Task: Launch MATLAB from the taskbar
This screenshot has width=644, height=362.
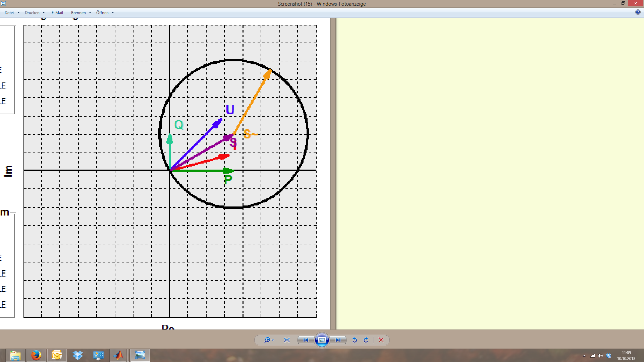Action: (118, 355)
